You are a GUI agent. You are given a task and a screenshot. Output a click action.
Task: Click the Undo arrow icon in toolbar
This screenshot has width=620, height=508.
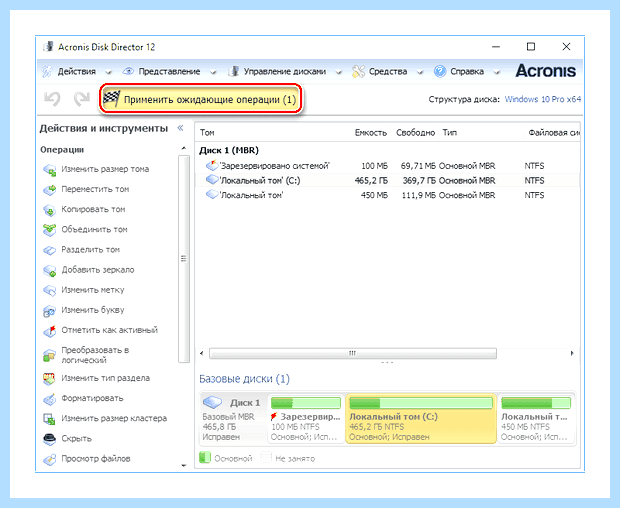pos(52,99)
